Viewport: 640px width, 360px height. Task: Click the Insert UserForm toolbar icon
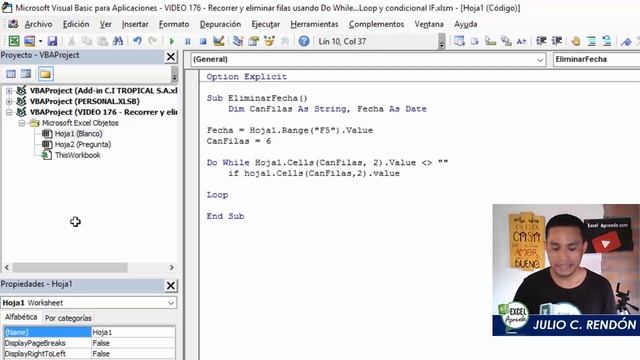click(x=29, y=41)
